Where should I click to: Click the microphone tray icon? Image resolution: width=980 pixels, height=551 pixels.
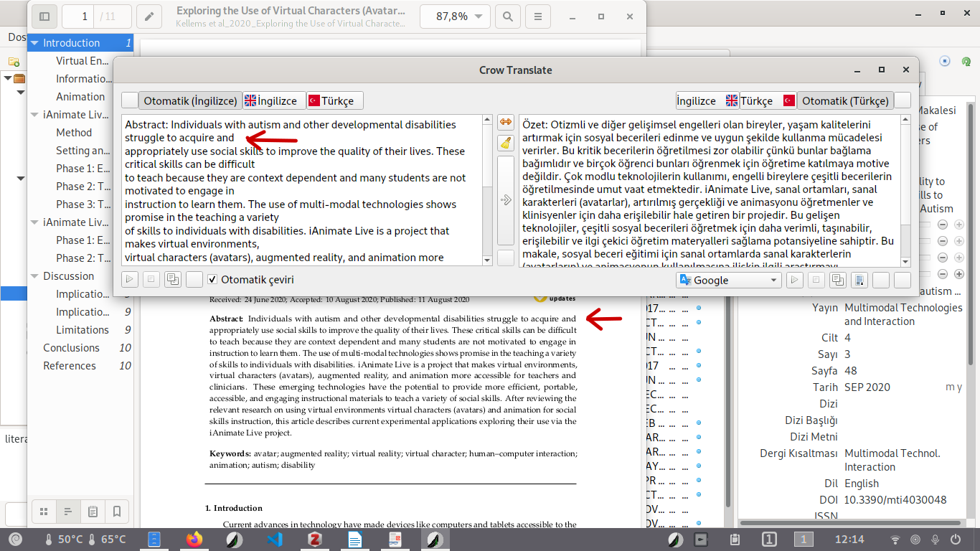click(936, 540)
